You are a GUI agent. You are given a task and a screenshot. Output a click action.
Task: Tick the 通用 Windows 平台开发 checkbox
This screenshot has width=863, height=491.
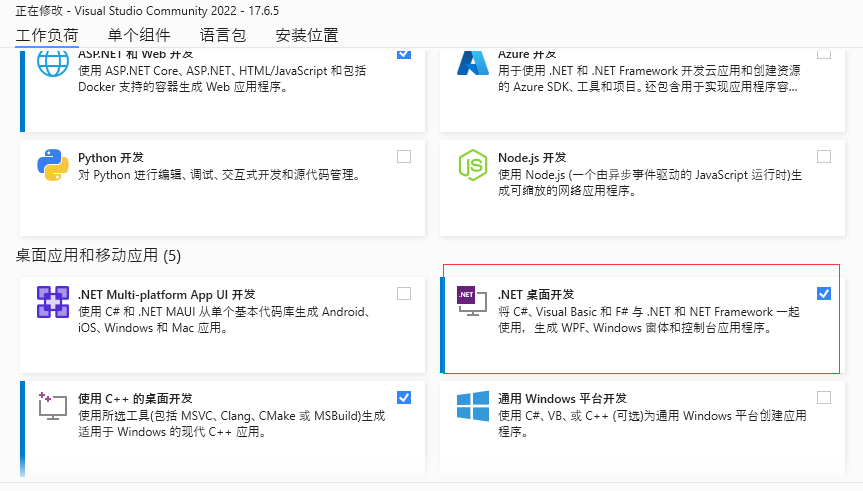(x=824, y=397)
